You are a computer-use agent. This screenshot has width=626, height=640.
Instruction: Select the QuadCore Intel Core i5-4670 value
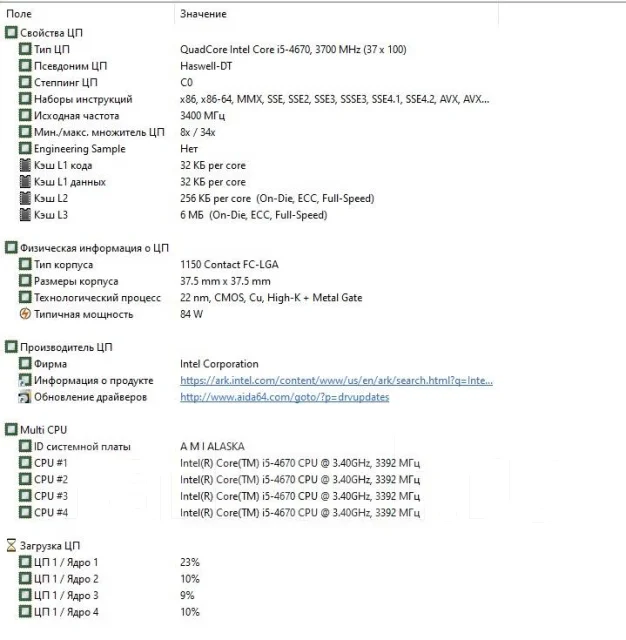point(293,49)
